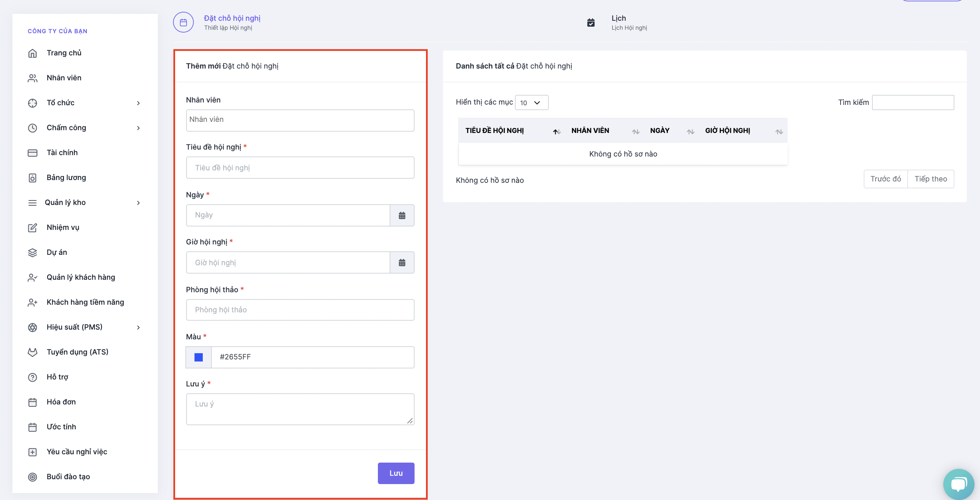Expand the Hiệu suất (PMS) submenu chevron

click(138, 328)
